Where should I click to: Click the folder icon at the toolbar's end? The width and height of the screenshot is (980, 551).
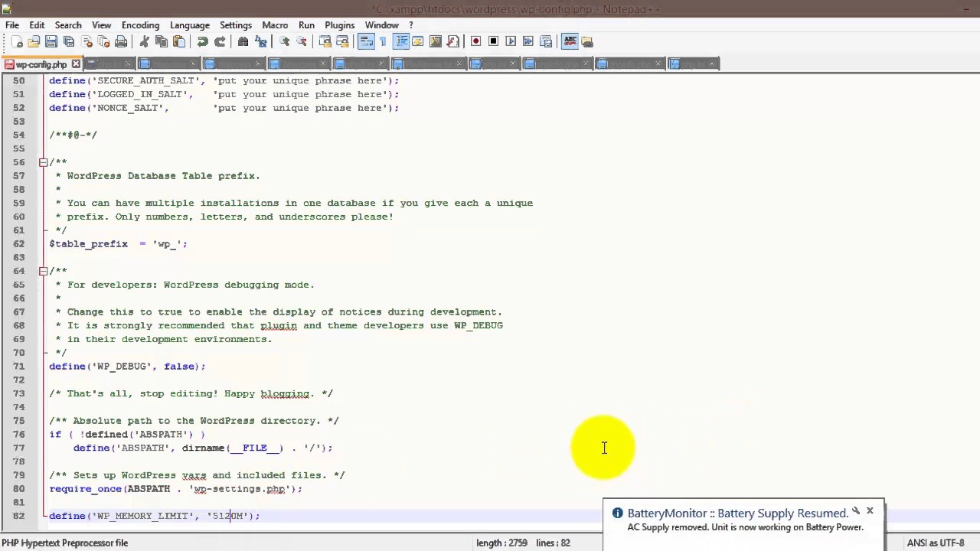(587, 41)
